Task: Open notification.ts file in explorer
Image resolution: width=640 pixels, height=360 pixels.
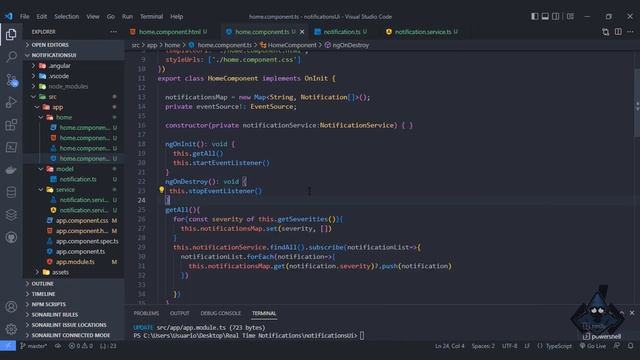Action: tap(78, 179)
